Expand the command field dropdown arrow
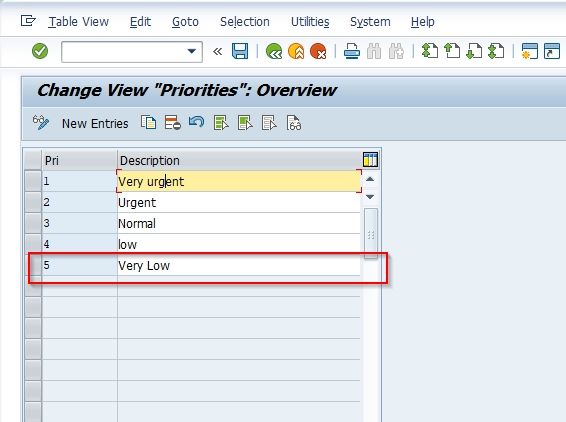The image size is (566, 422). coord(192,51)
